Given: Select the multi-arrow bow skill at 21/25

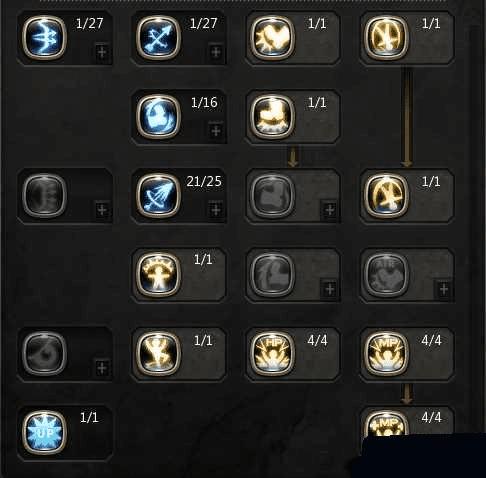Looking at the screenshot, I should (158, 196).
